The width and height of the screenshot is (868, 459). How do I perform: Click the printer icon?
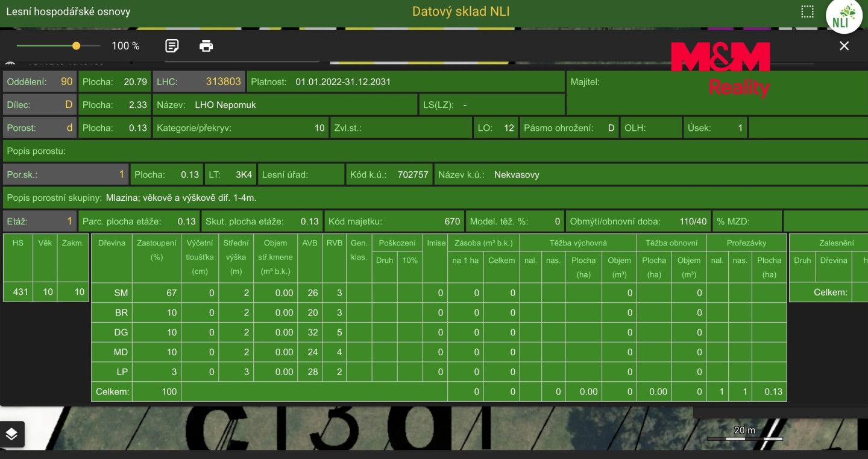pyautogui.click(x=206, y=46)
